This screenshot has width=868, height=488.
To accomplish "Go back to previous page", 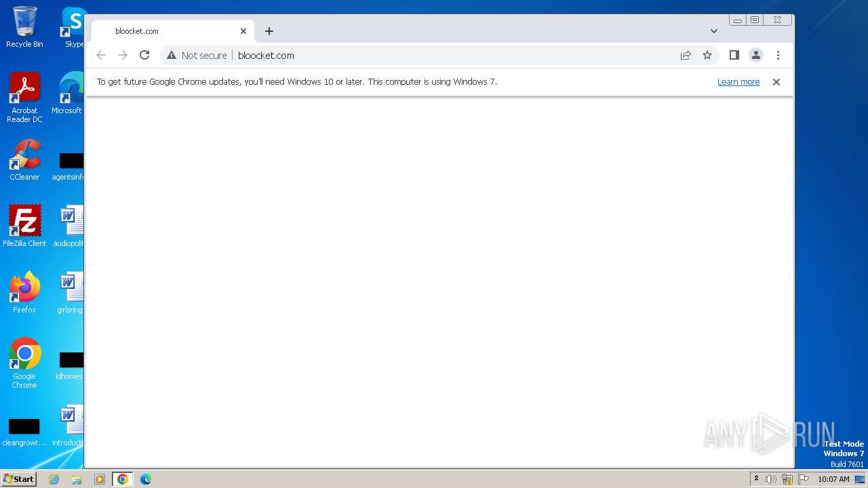I will (101, 56).
